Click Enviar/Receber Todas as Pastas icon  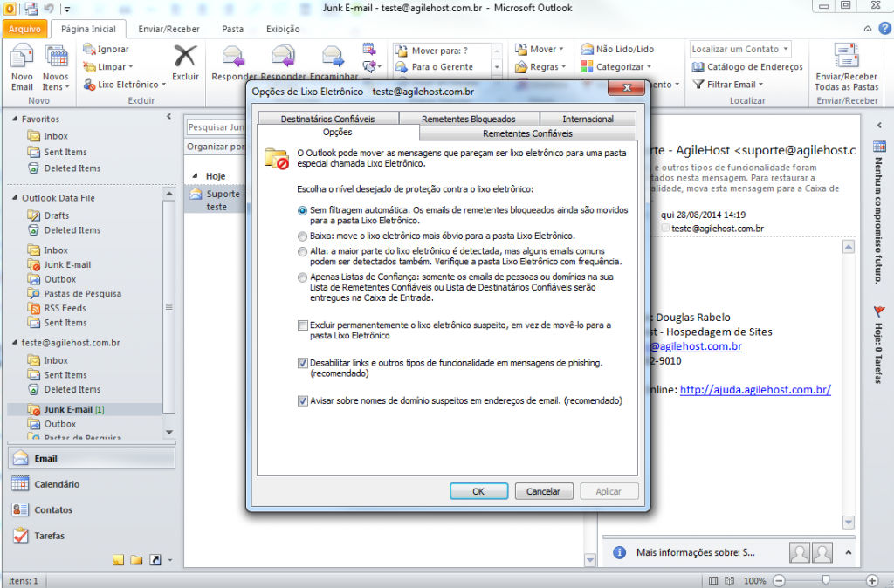[x=846, y=56]
